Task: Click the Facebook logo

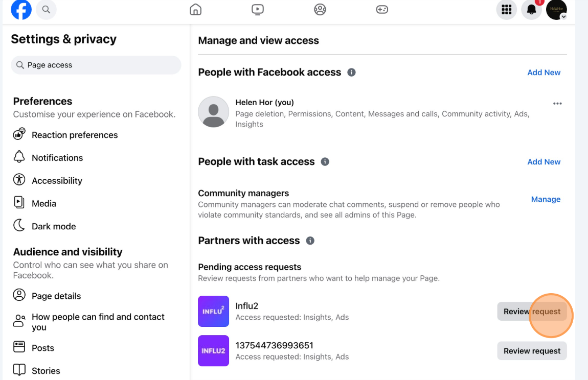Action: click(x=21, y=10)
